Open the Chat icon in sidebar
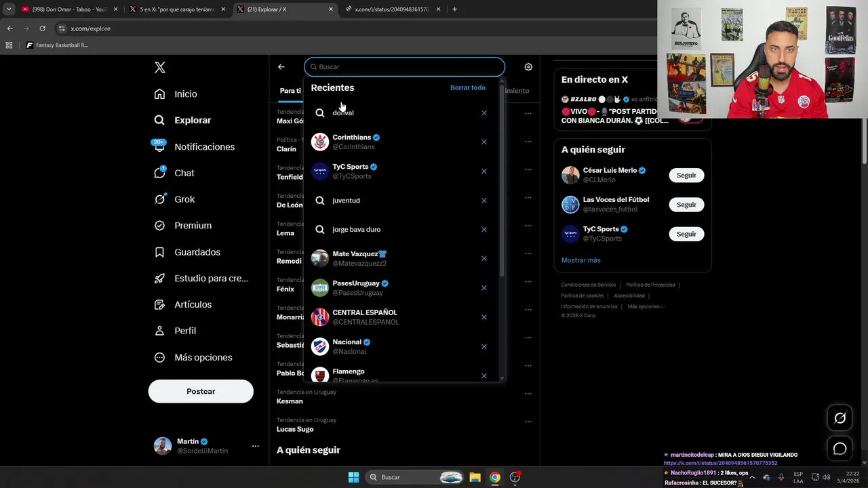 pyautogui.click(x=159, y=173)
